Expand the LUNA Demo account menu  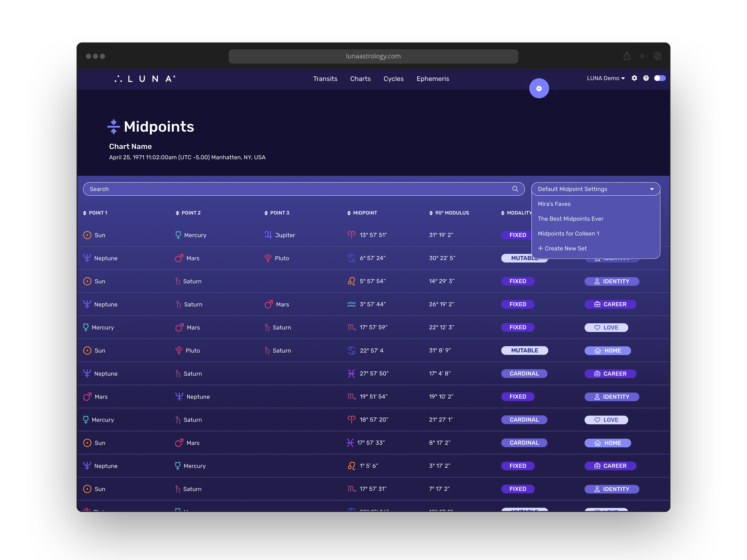coord(605,78)
